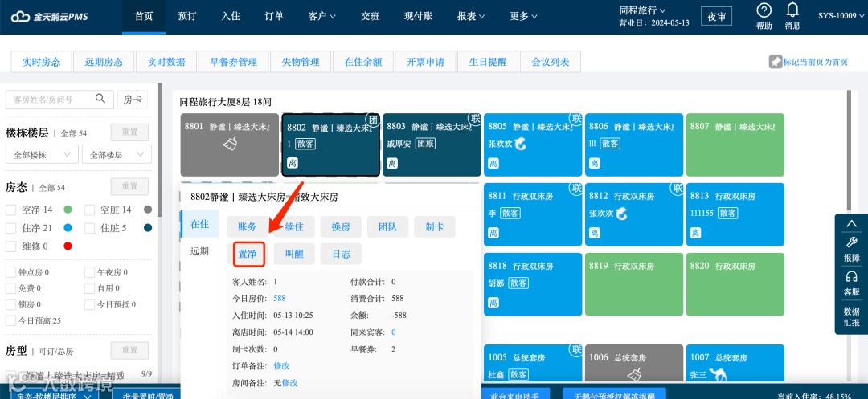Screen dimensions: 868x399
Task: Click the green dot beside 空净
Action: coord(68,210)
